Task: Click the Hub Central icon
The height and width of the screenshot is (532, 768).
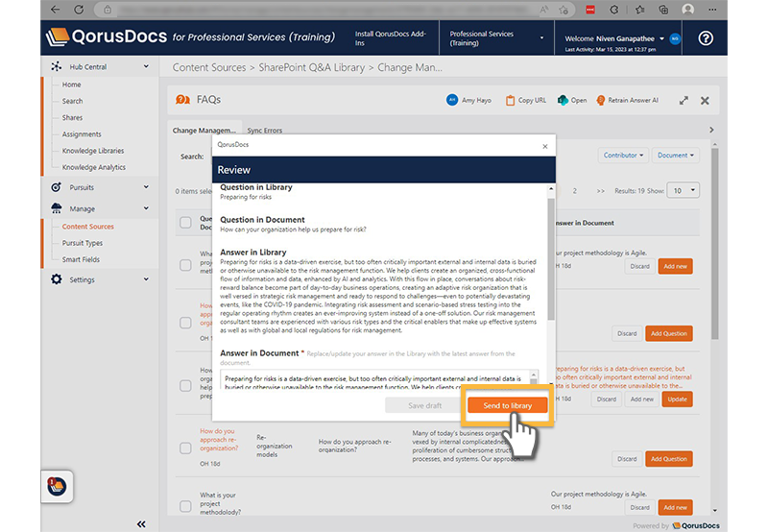Action: pyautogui.click(x=57, y=66)
